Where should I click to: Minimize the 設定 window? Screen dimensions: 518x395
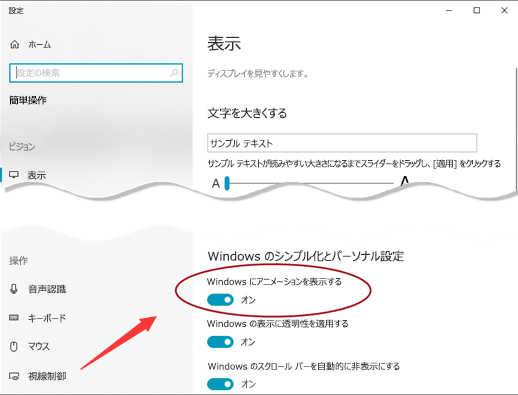click(449, 11)
